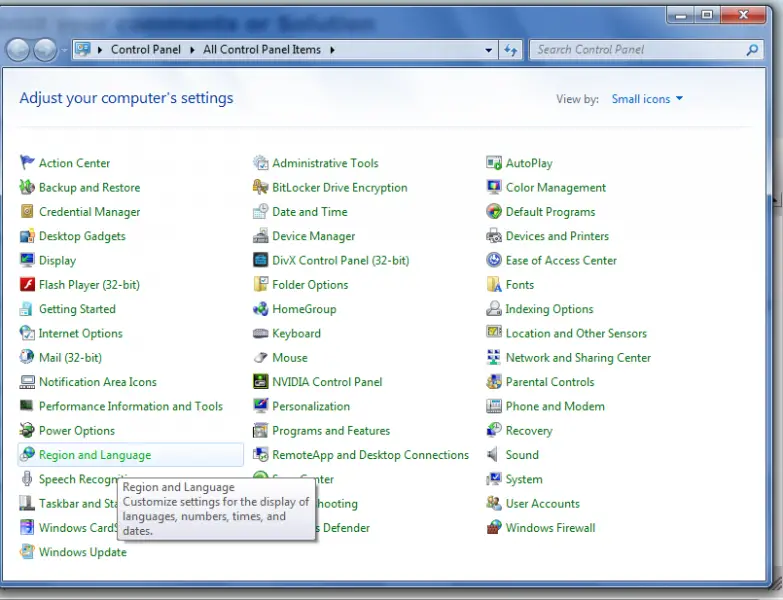This screenshot has width=783, height=600.
Task: Select the All Control Panel Items breadcrumb
Action: pyautogui.click(x=262, y=49)
